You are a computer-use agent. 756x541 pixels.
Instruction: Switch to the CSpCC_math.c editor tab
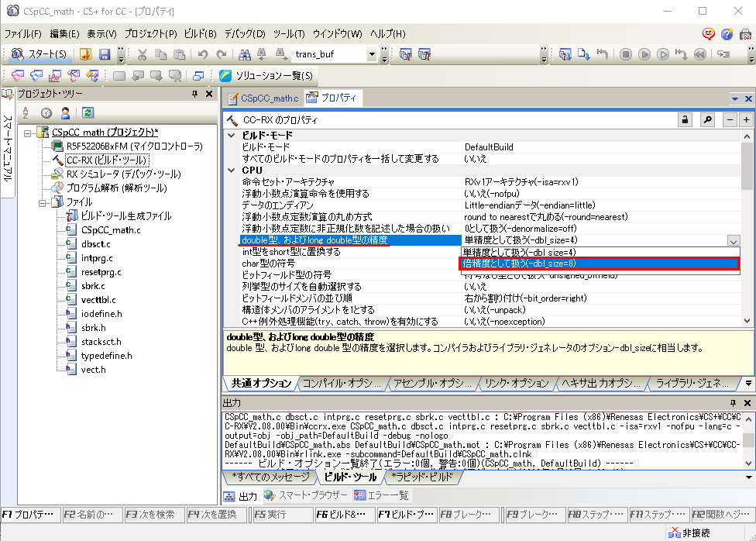[x=263, y=98]
